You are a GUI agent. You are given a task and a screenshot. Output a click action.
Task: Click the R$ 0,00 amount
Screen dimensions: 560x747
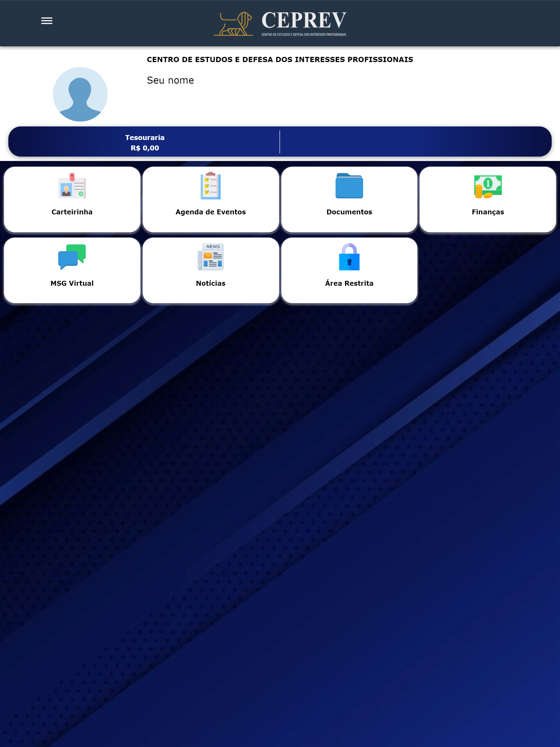[x=145, y=148]
